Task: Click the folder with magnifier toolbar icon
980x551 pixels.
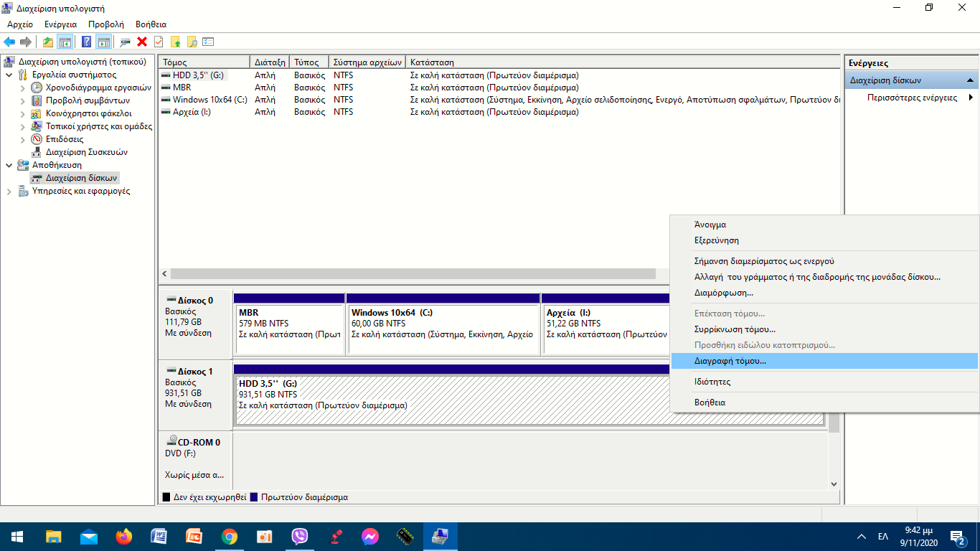Action: [192, 42]
